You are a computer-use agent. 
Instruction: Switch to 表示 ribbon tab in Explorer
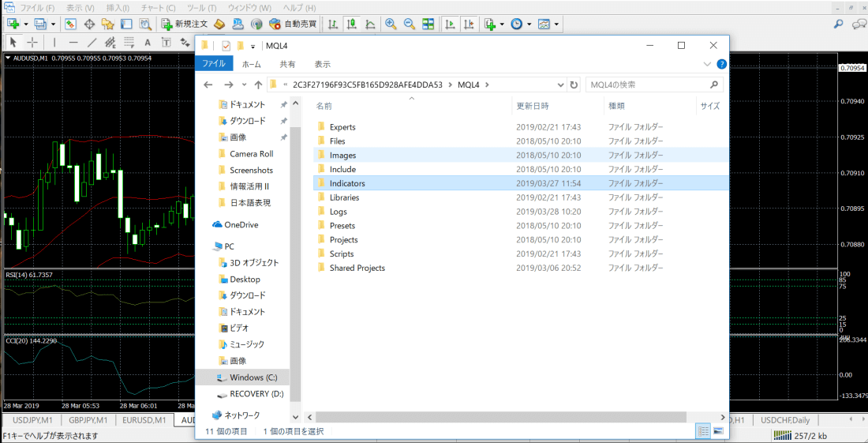tap(322, 64)
